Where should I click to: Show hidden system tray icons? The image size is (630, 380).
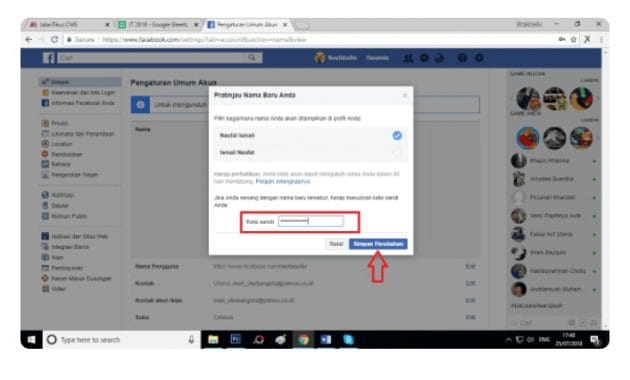tap(508, 340)
